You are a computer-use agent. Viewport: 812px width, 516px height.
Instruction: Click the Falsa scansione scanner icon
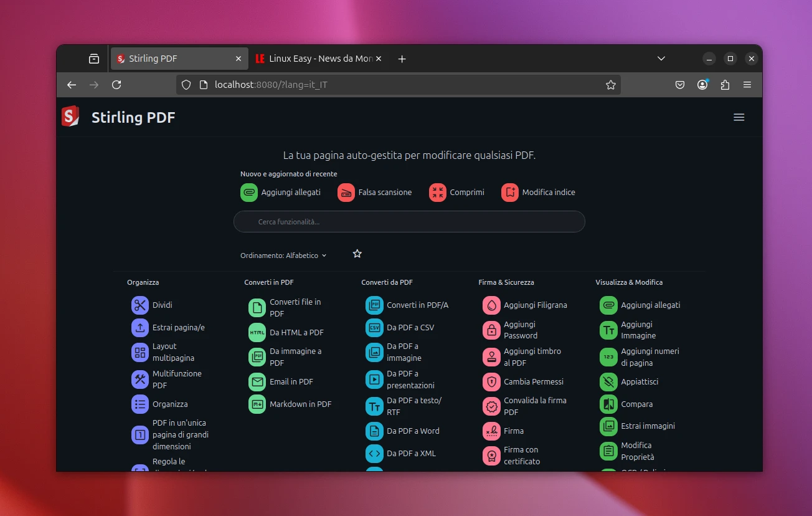point(346,193)
